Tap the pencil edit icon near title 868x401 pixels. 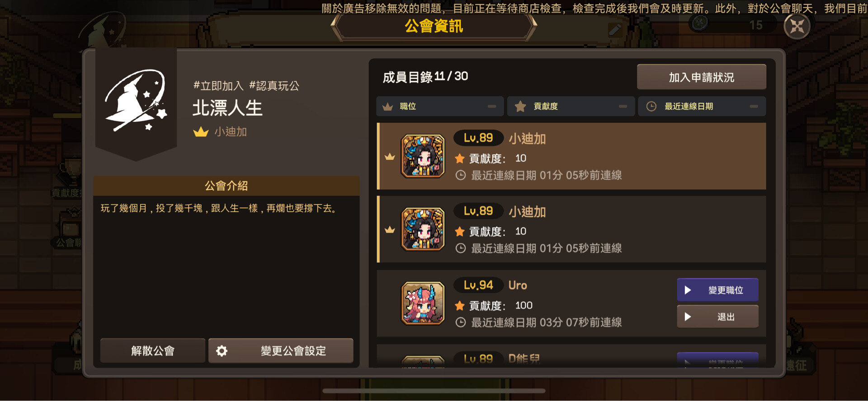click(615, 30)
